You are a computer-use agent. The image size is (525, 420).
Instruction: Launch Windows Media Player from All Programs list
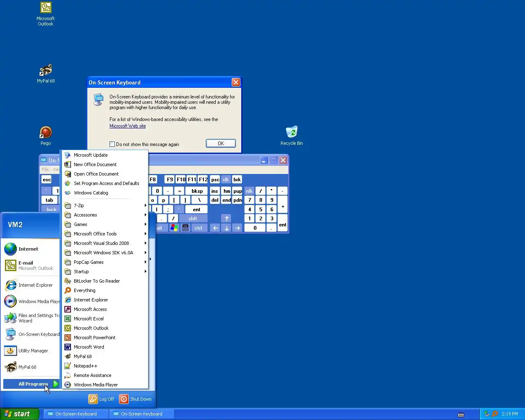click(105, 385)
